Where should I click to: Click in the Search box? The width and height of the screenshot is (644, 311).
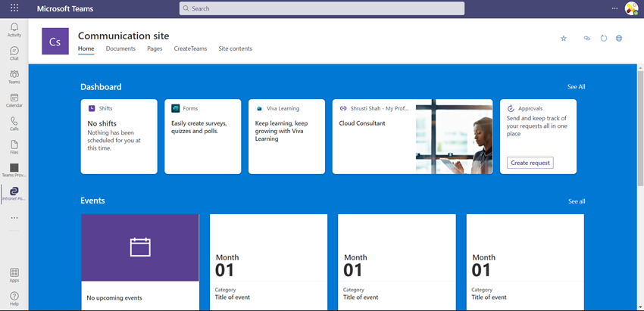pos(322,8)
